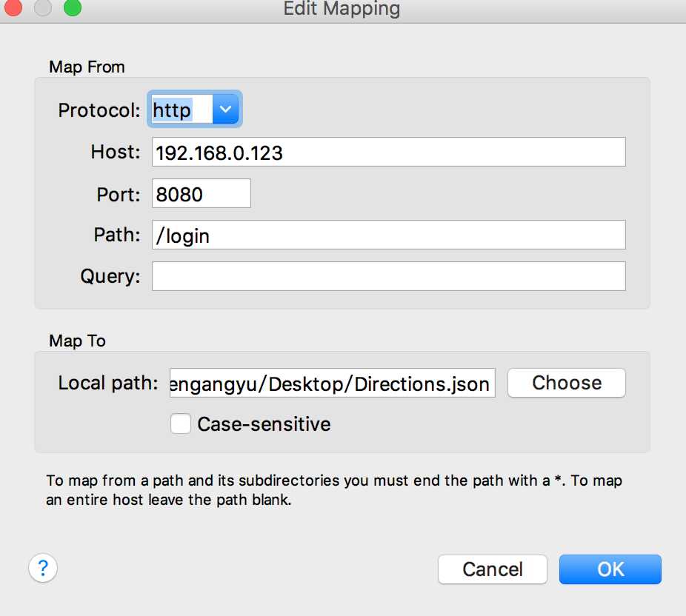This screenshot has height=616, width=686.
Task: Click the Local path: field label
Action: point(108,384)
